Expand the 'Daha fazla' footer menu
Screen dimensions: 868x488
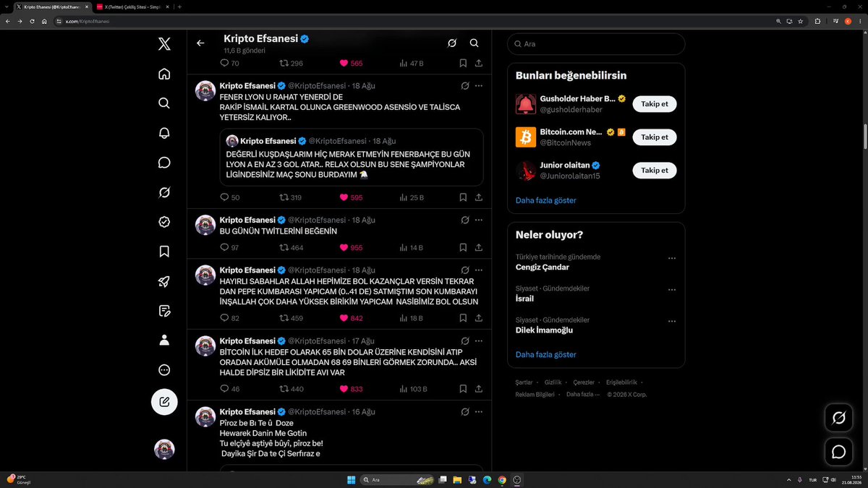[x=584, y=394]
